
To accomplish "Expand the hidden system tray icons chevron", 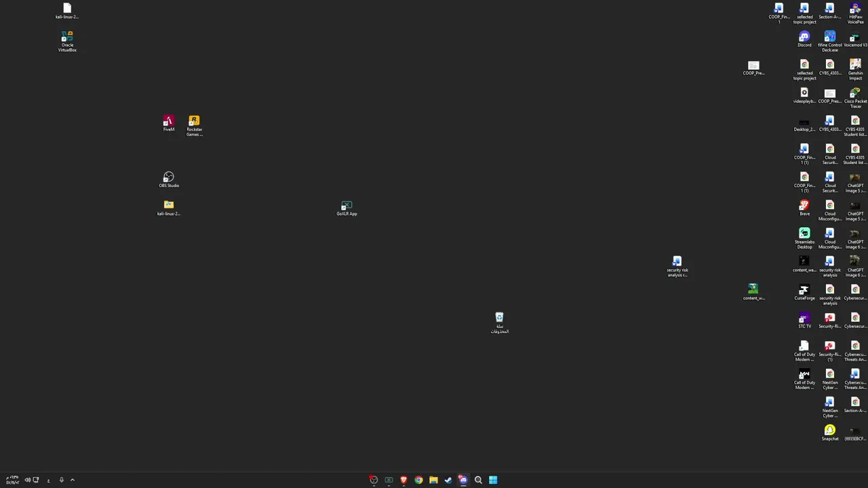I will 73,480.
